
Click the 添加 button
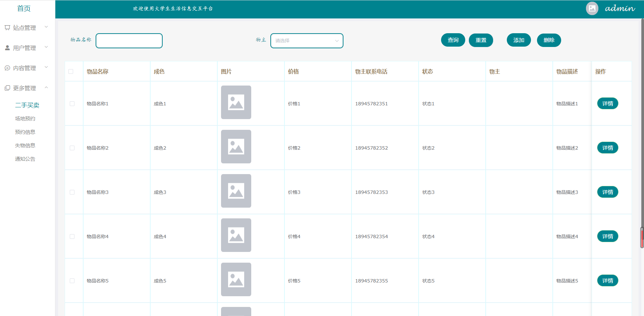[x=519, y=40]
